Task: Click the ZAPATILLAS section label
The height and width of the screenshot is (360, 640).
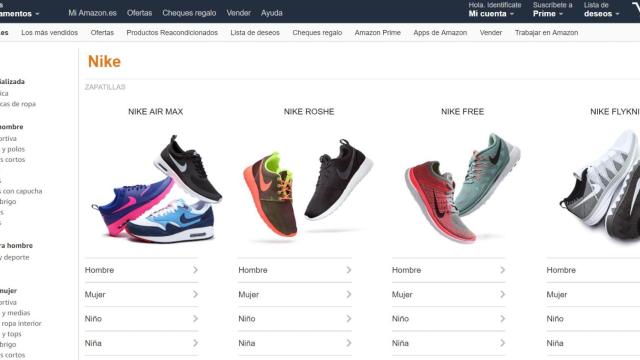Action: tap(105, 87)
